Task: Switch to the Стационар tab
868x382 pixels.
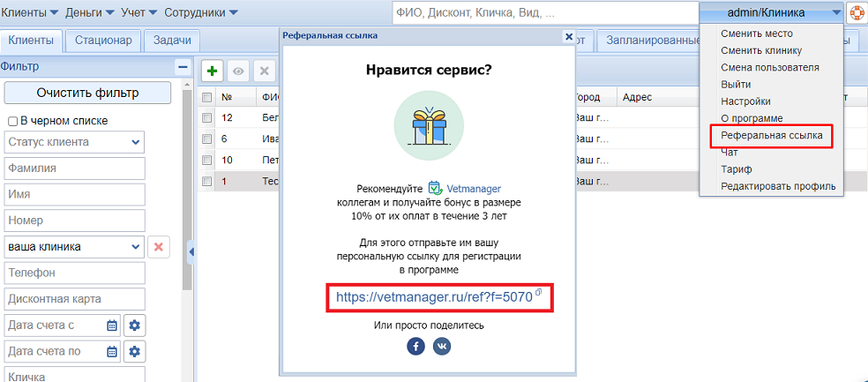Action: coord(103,40)
